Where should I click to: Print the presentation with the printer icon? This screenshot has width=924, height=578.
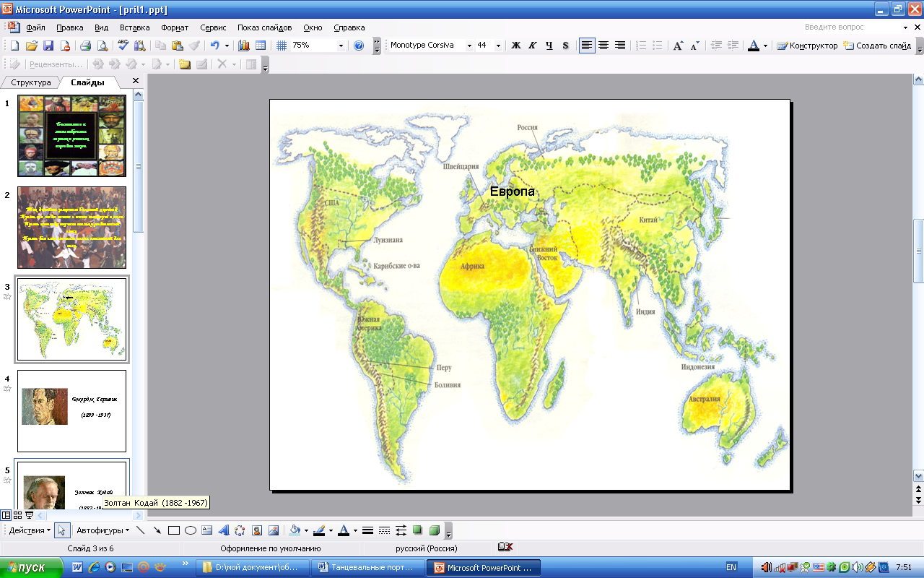[85, 46]
